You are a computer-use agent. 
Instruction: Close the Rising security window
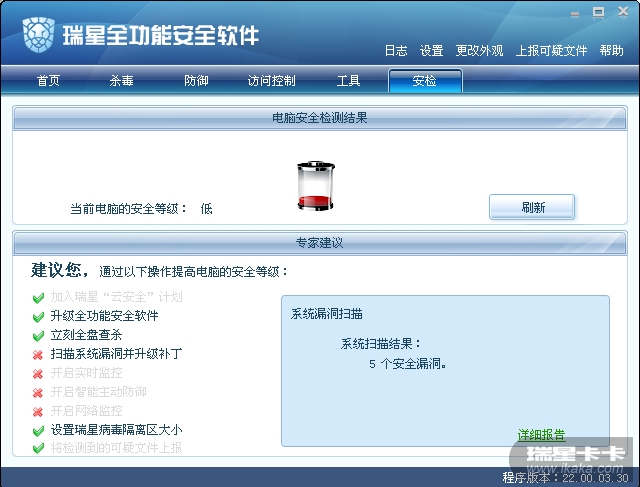click(623, 12)
